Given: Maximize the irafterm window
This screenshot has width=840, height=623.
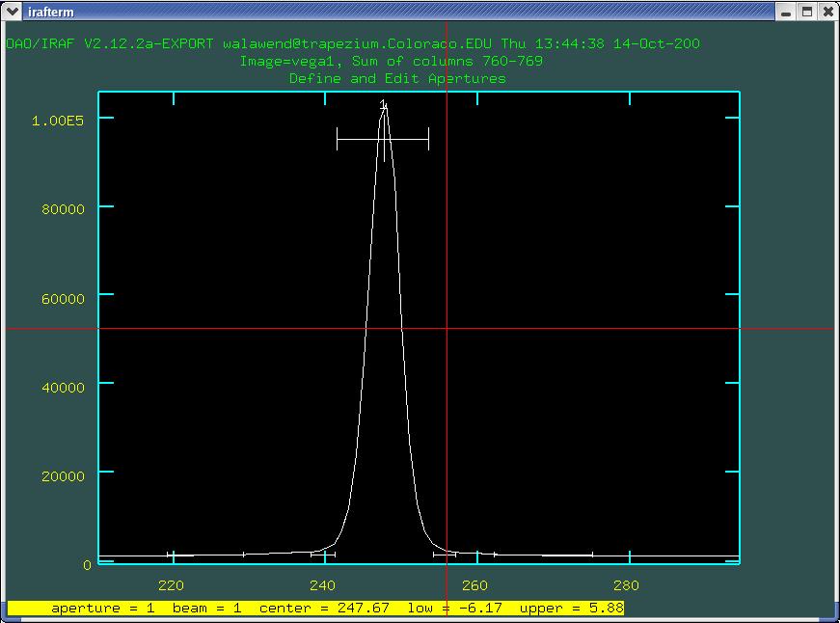Looking at the screenshot, I should click(807, 12).
